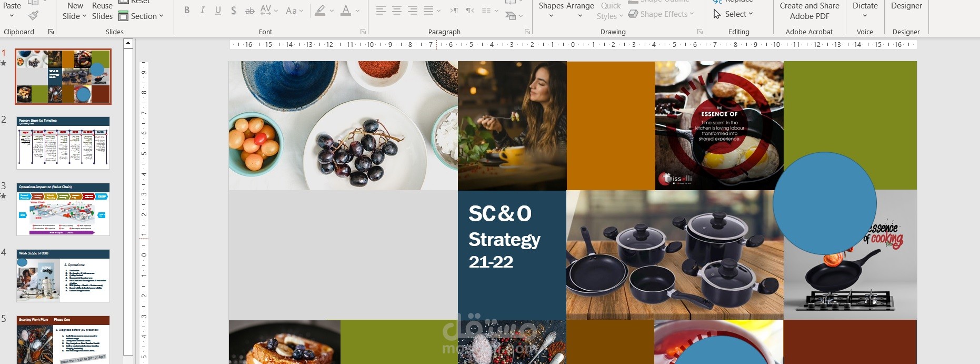Center the paragraph text
This screenshot has width=980, height=364.
click(397, 10)
